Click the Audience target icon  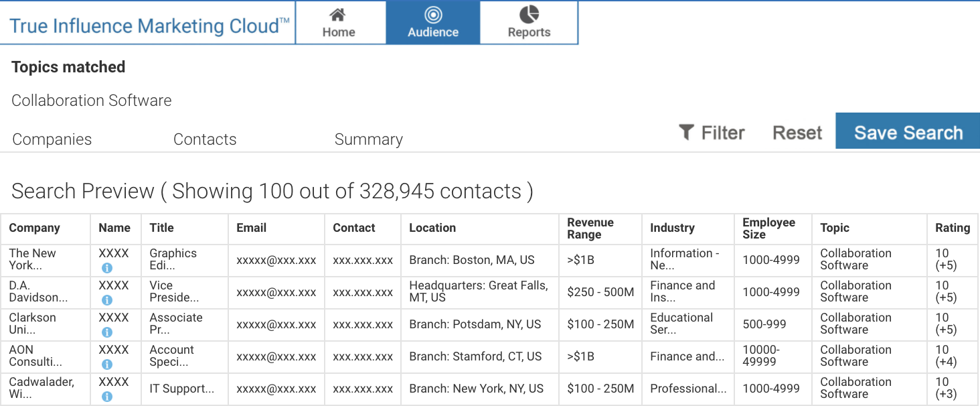pyautogui.click(x=433, y=15)
